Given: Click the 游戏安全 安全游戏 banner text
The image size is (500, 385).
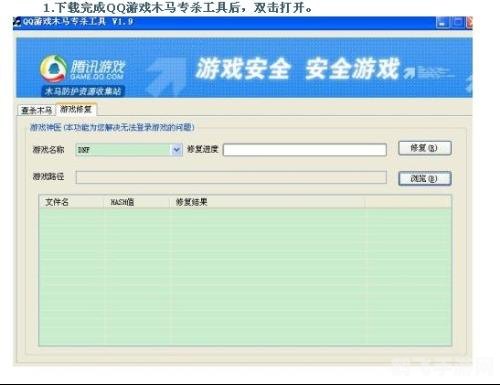Looking at the screenshot, I should coord(297,68).
